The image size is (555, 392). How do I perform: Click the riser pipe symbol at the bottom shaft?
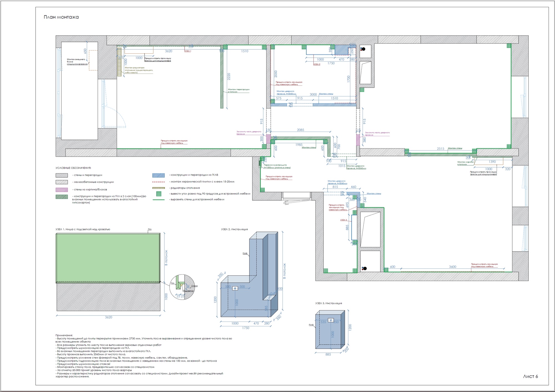pyautogui.click(x=364, y=268)
